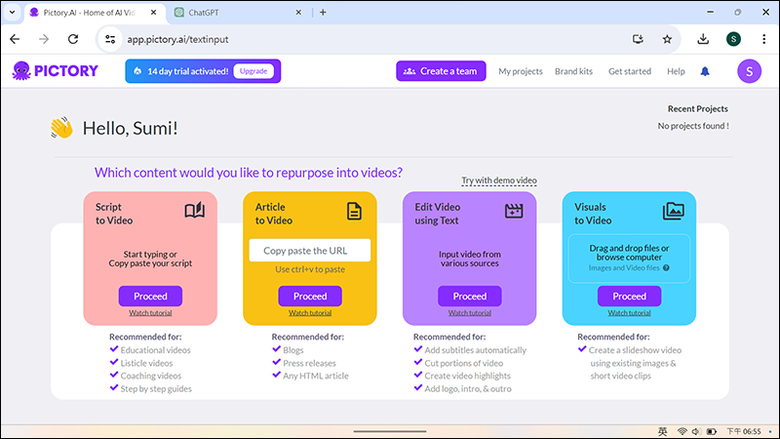The height and width of the screenshot is (439, 780).
Task: Open the browser downloads icon
Action: pos(703,39)
